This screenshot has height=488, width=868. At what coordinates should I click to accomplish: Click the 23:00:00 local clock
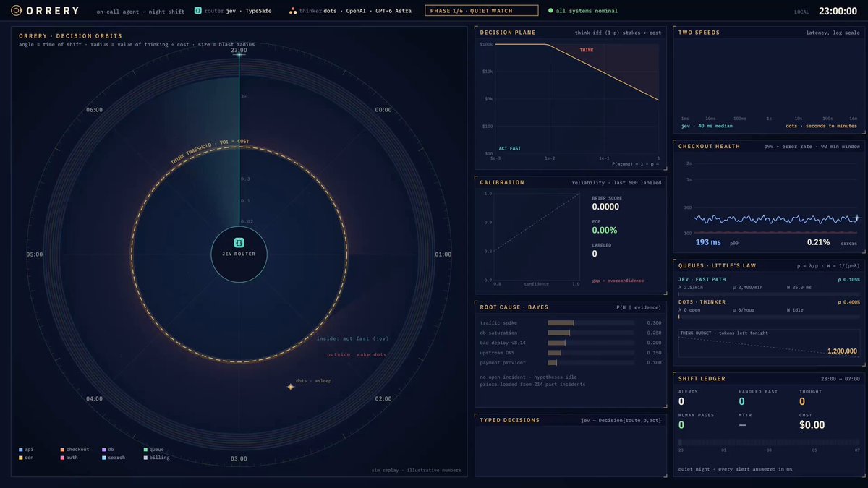pos(837,12)
